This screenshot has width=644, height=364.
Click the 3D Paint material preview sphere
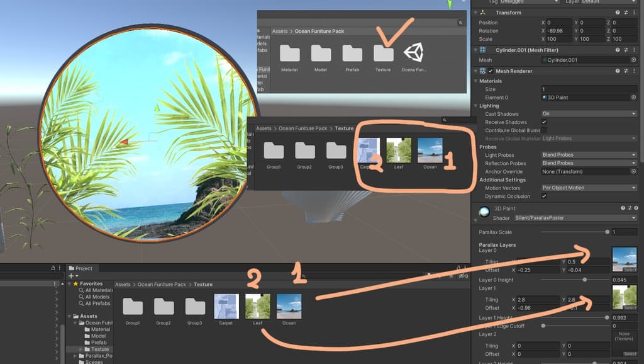tap(484, 212)
